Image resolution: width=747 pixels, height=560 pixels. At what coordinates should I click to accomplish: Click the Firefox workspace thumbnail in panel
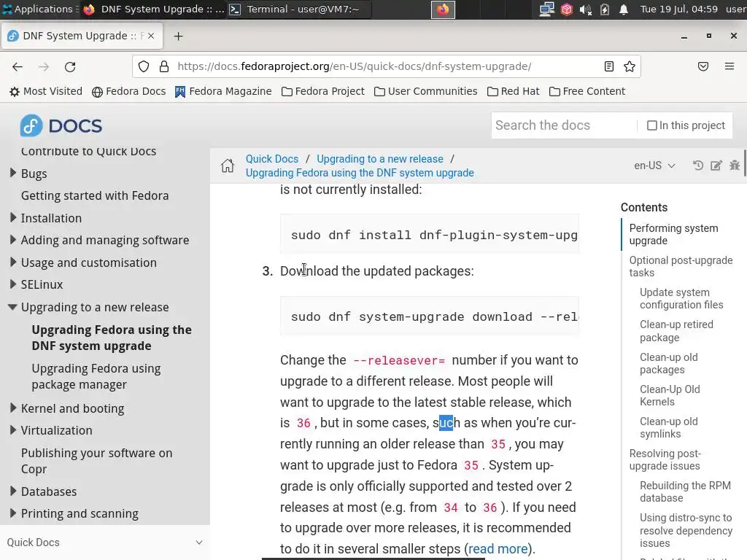tap(443, 9)
